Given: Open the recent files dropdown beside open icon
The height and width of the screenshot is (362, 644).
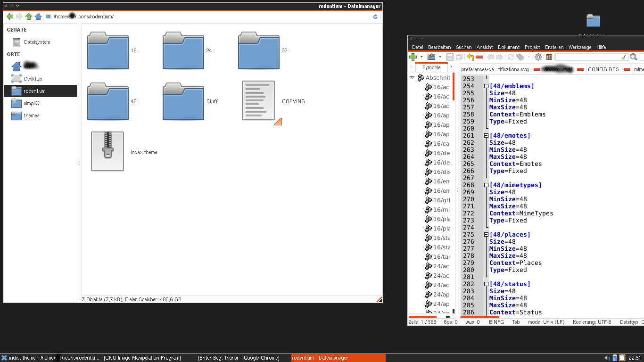Looking at the screenshot, I should click(x=440, y=57).
